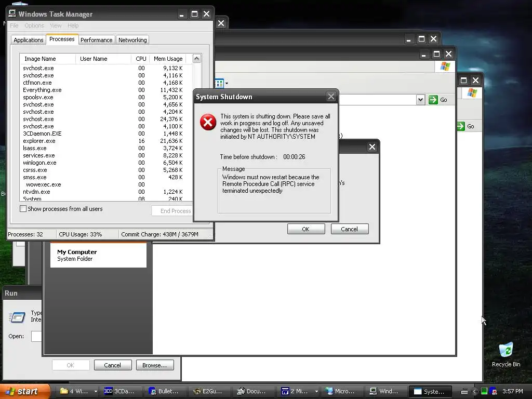Open the 3CDaemon taskbar item
The width and height of the screenshot is (532, 399).
[x=120, y=391]
